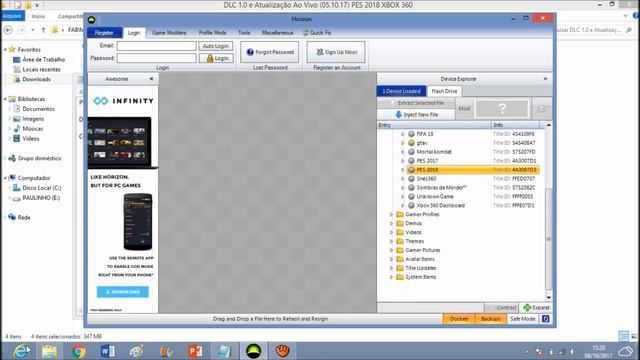The image size is (640, 360).
Task: Expand the FIFA 18 tree entry
Action: [x=403, y=134]
